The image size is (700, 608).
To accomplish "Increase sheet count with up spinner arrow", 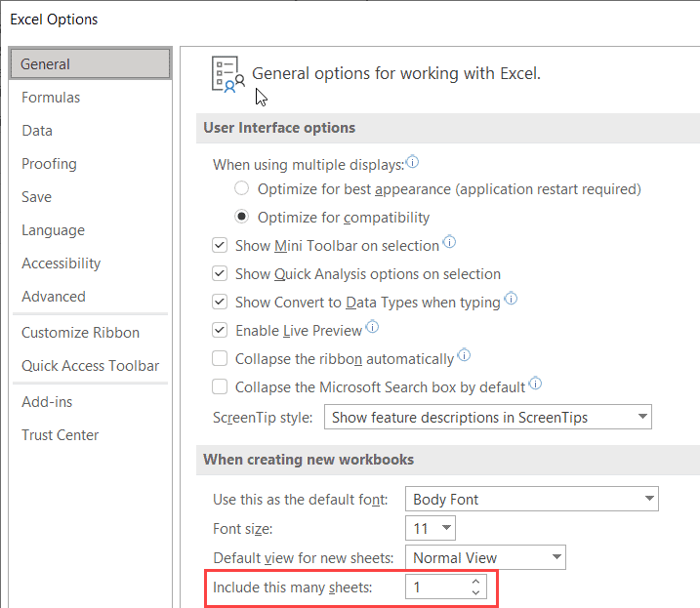I will 475,582.
